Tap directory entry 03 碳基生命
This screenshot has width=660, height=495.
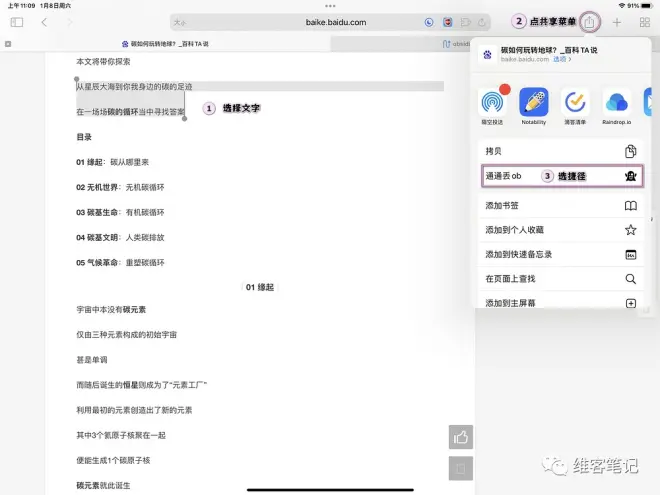tap(120, 213)
